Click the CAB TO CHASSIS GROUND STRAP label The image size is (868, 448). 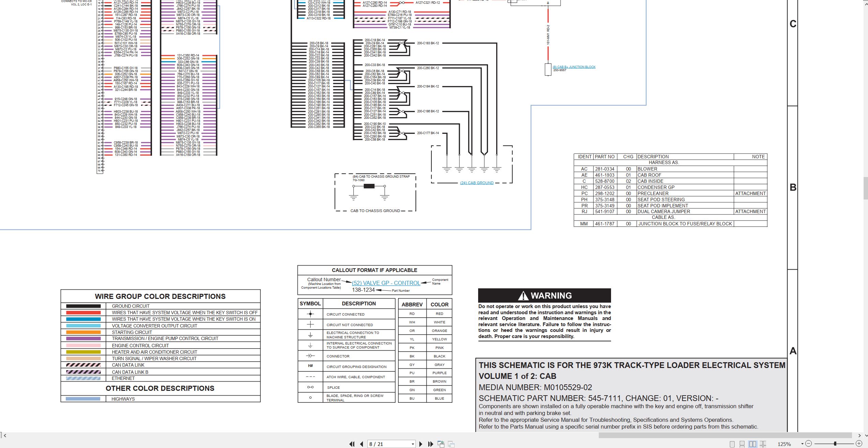pos(381,177)
